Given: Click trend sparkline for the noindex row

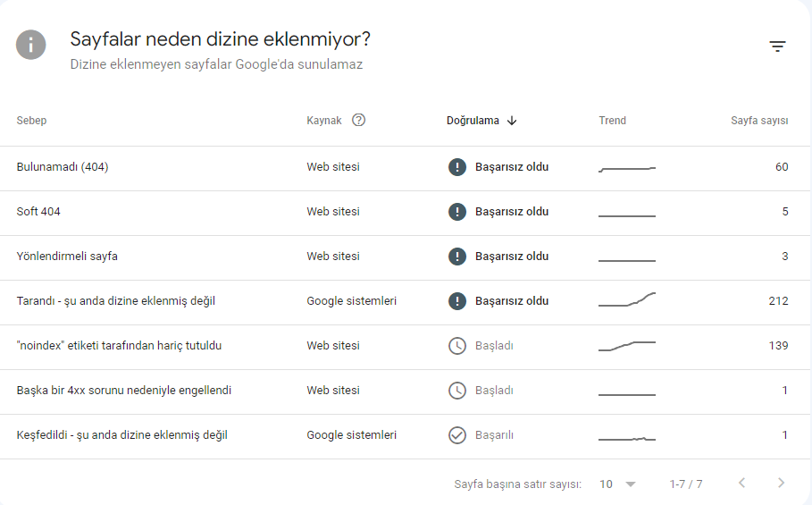Looking at the screenshot, I should pyautogui.click(x=626, y=346).
